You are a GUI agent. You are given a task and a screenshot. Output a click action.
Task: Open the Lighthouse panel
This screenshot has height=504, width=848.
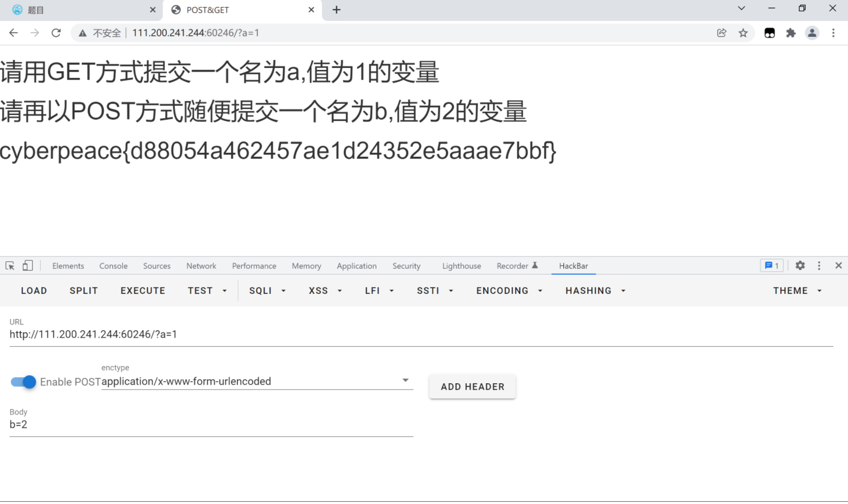click(x=461, y=266)
